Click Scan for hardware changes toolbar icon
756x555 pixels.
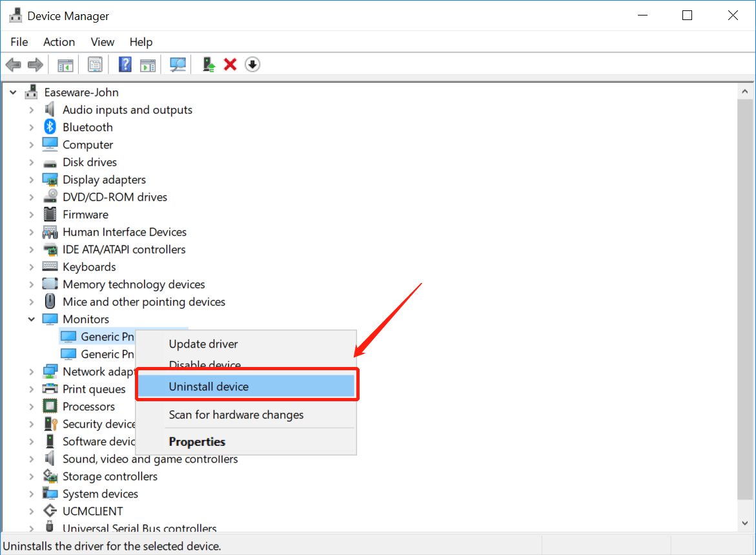178,65
